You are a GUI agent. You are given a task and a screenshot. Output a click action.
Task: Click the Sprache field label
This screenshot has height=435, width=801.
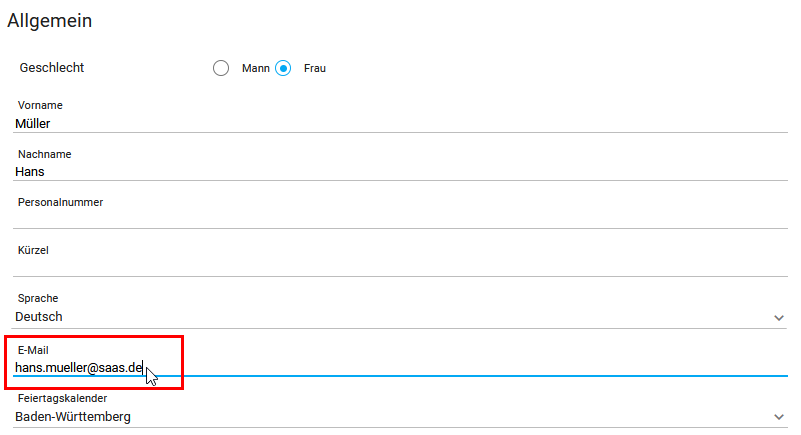38,298
